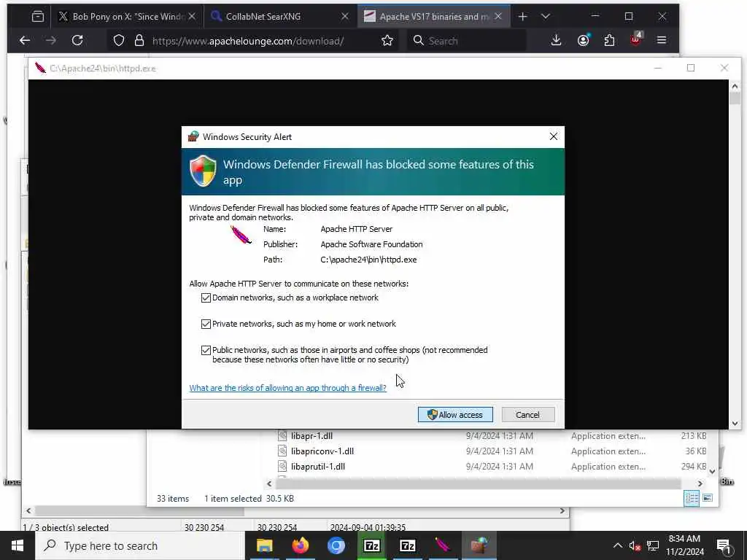This screenshot has width=747, height=560.
Task: Open a new Firefox tab
Action: pyautogui.click(x=522, y=17)
